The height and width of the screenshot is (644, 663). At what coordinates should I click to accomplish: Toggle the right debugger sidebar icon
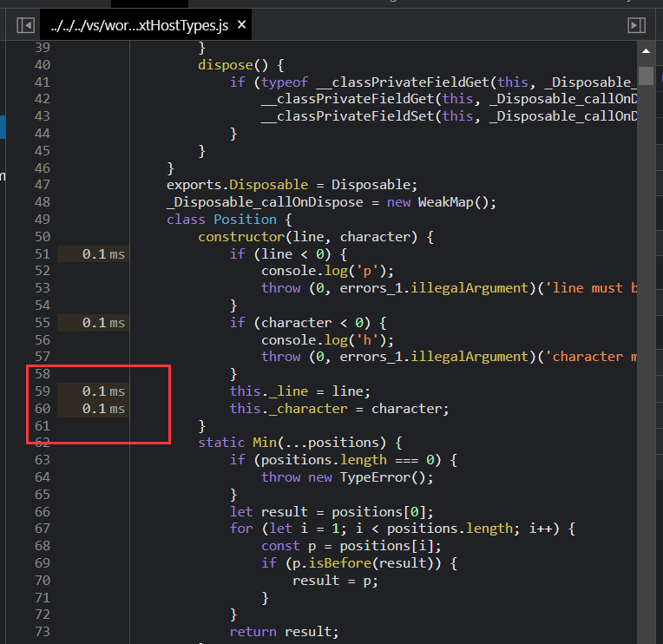click(x=636, y=25)
